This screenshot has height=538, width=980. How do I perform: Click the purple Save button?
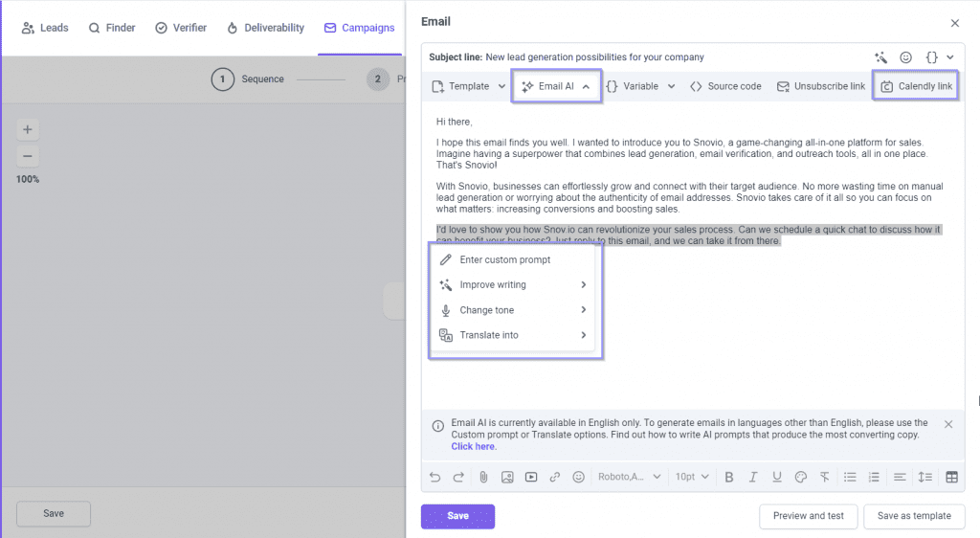click(457, 516)
